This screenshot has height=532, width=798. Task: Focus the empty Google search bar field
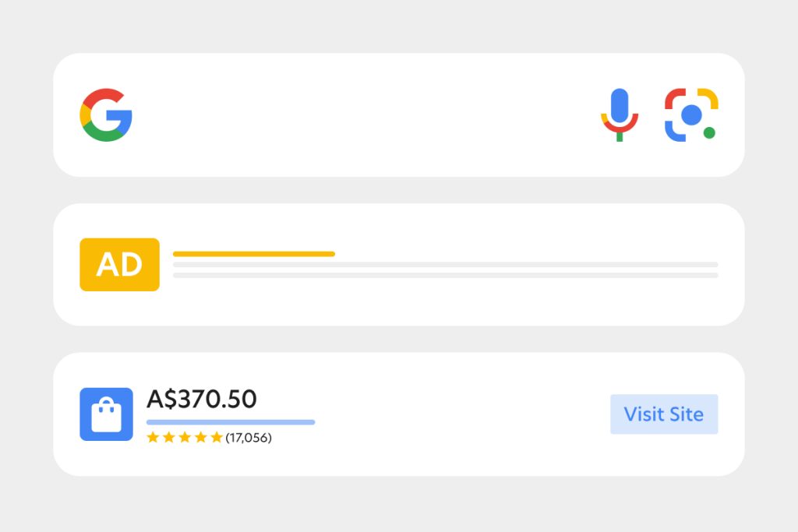coord(358,115)
